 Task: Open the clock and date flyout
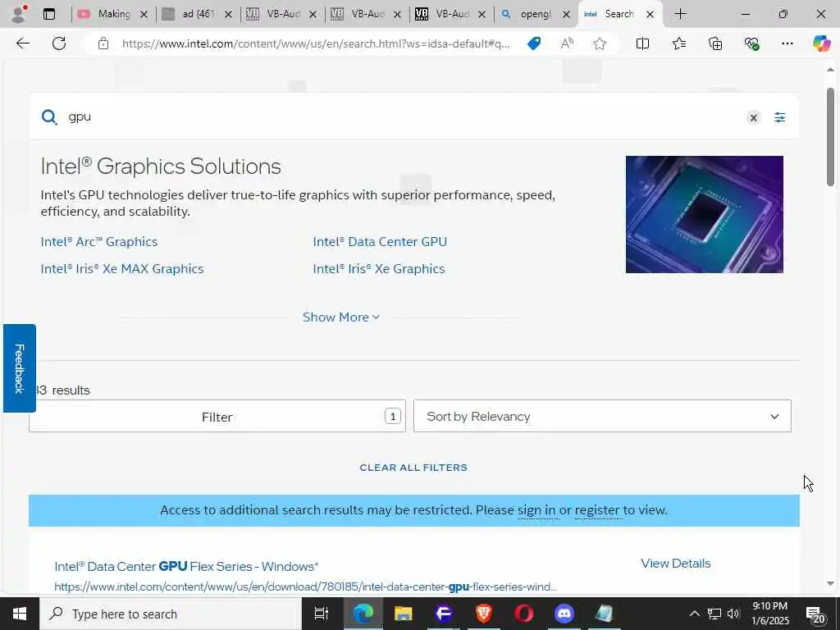coord(769,614)
